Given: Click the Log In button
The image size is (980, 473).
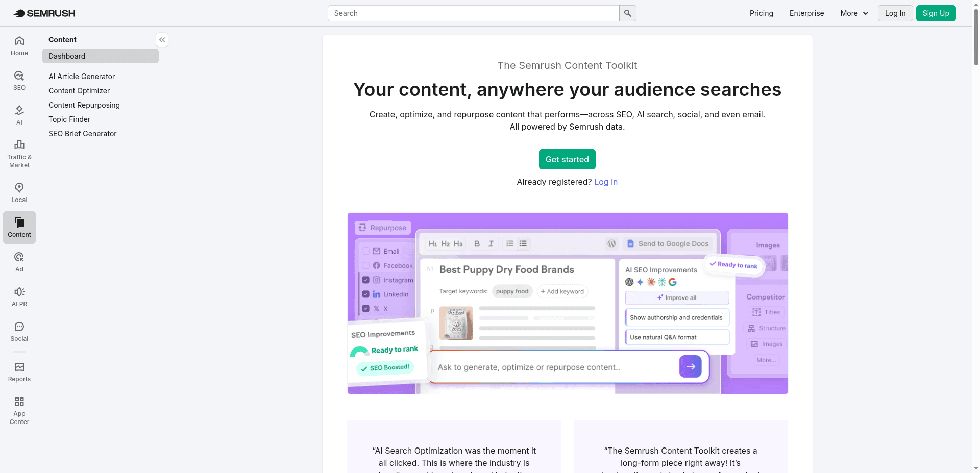Looking at the screenshot, I should tap(895, 13).
